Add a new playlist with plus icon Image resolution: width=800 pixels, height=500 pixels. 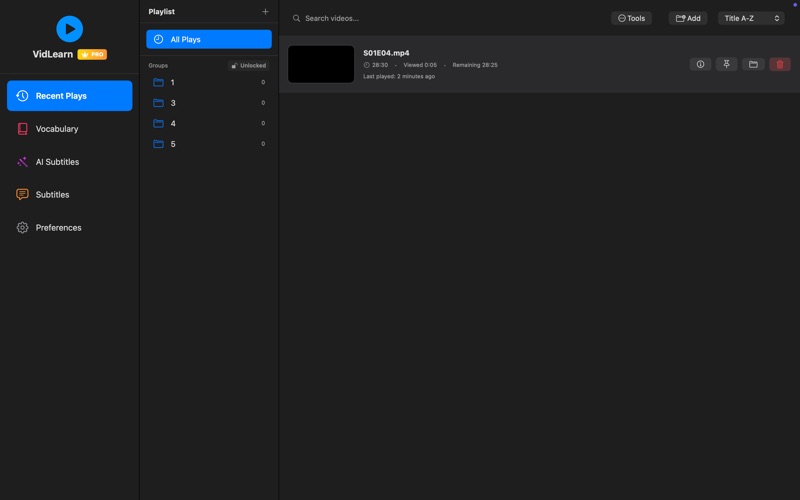265,11
